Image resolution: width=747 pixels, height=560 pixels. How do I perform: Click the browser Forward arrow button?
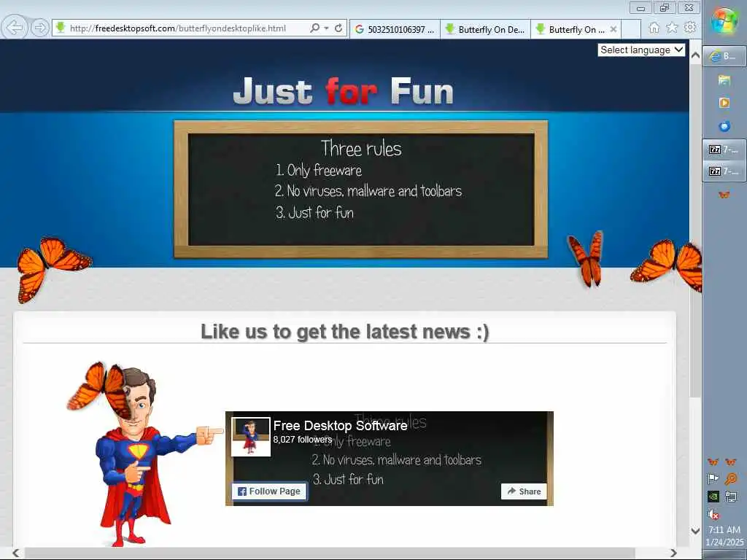click(40, 28)
